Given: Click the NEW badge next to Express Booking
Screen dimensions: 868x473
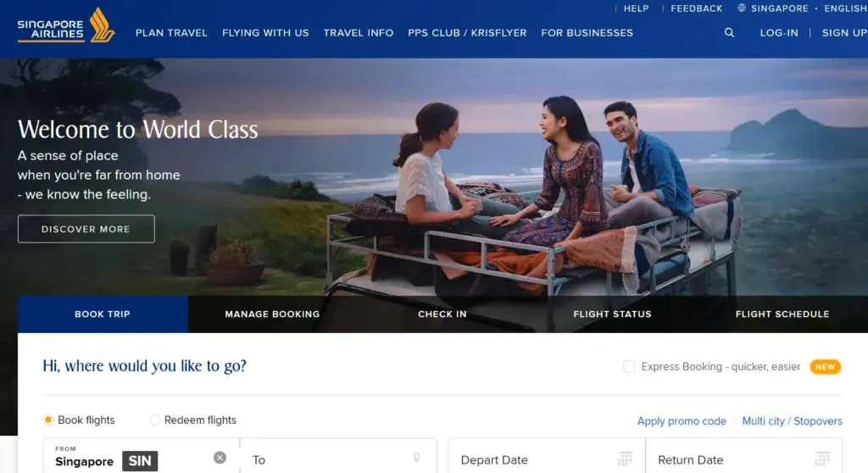Looking at the screenshot, I should pyautogui.click(x=825, y=367).
